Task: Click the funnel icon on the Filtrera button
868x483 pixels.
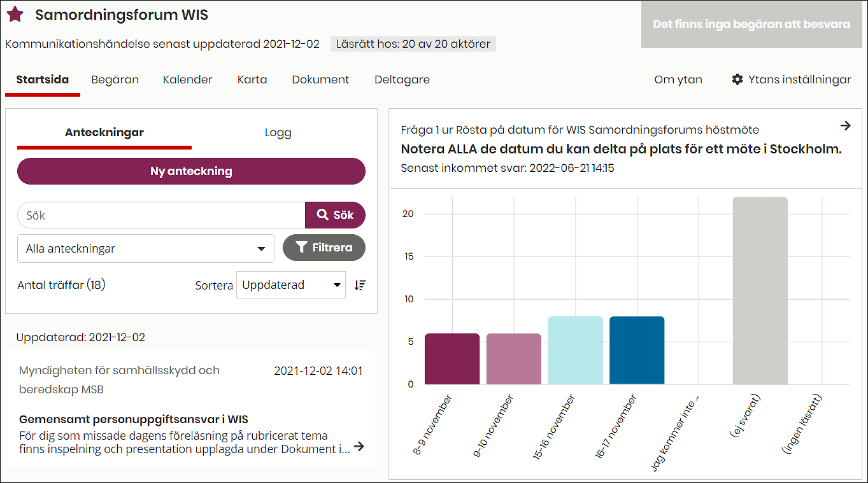Action: coord(302,248)
